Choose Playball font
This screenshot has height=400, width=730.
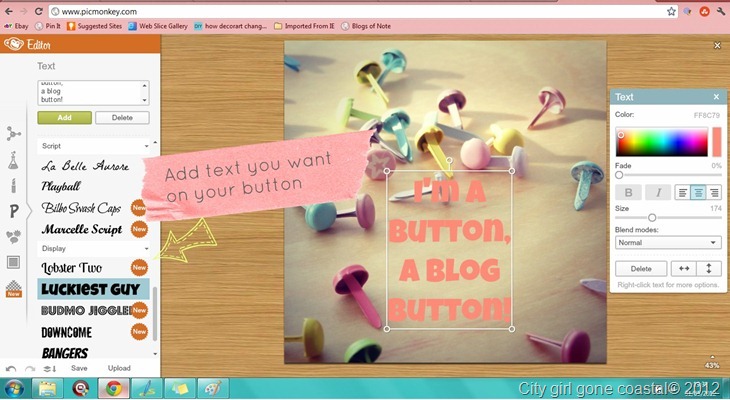61,186
